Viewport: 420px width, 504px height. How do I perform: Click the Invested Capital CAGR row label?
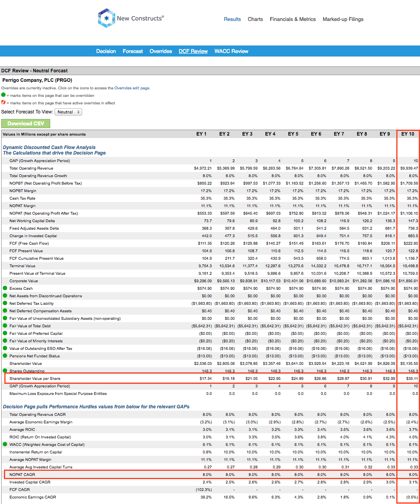[x=30, y=482]
